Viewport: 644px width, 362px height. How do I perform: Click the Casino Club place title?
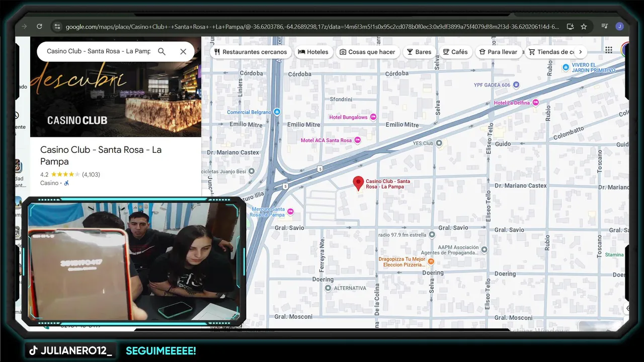click(x=101, y=155)
